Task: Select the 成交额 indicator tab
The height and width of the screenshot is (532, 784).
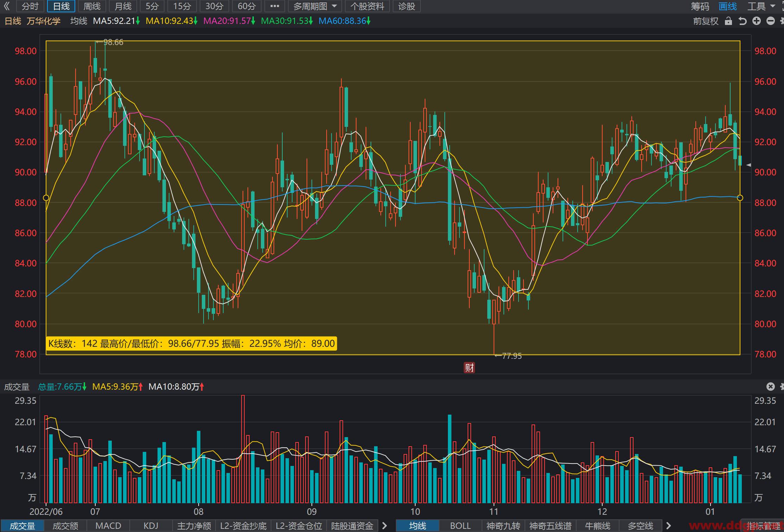Action: (x=65, y=526)
